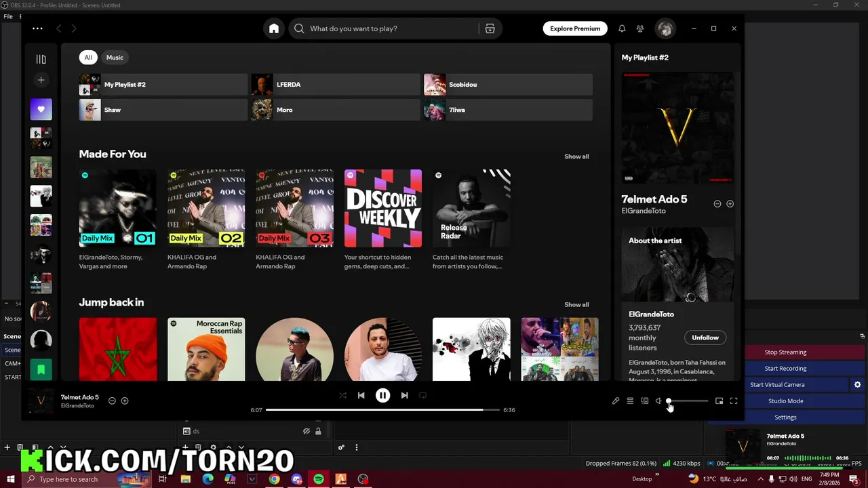
Task: Remove the playing song via bottom-bar minus icon
Action: coord(112,401)
